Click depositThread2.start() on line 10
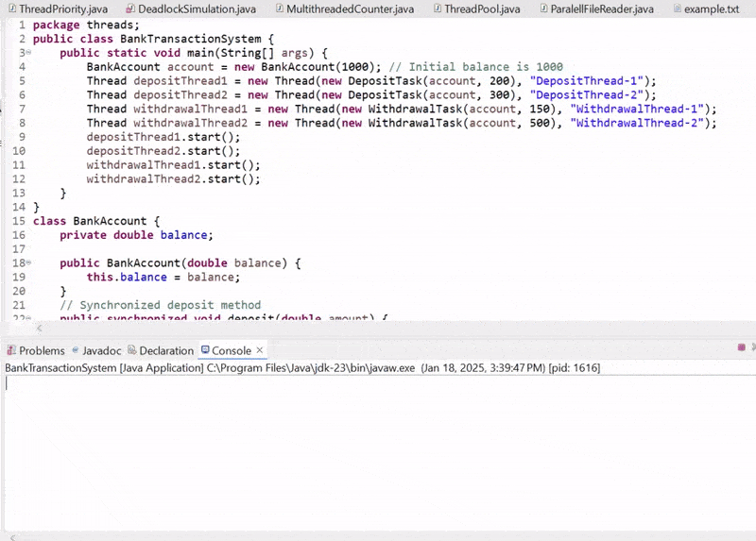Screen dimensions: 756x541 click(163, 151)
